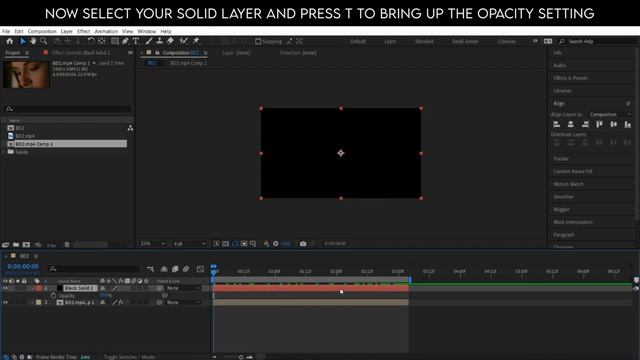The image size is (640, 360).
Task: Delete selected item with project trash icon
Action: [x=67, y=244]
